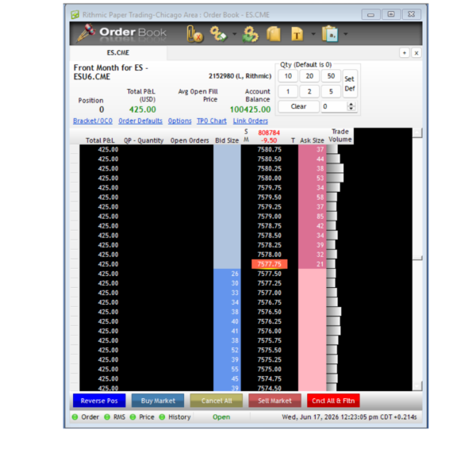Click the ladder scrollbar up arrow
476x476 pixels.
coord(417,132)
